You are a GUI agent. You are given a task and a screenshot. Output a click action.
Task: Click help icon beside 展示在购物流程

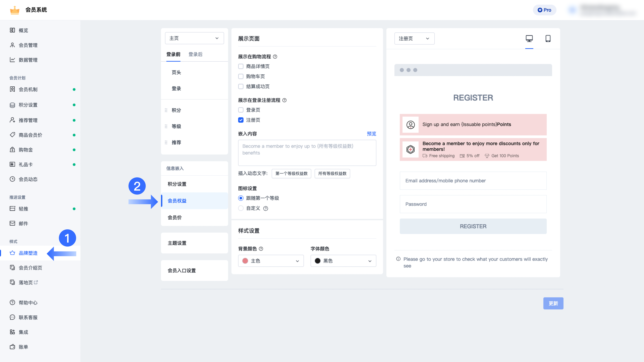point(275,57)
